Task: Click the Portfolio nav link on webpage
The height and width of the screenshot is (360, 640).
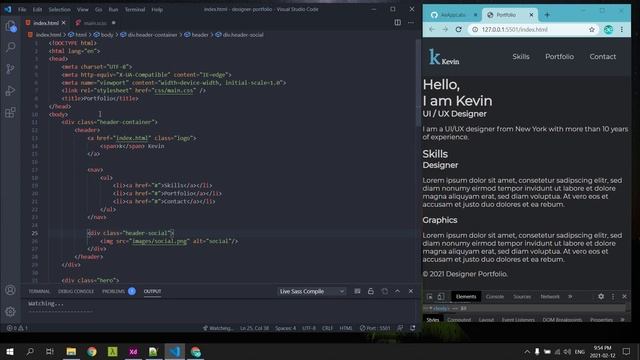Action: (559, 57)
